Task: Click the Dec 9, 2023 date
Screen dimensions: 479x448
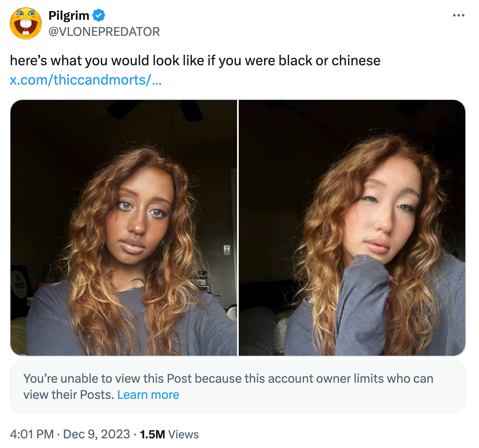Action: click(96, 434)
